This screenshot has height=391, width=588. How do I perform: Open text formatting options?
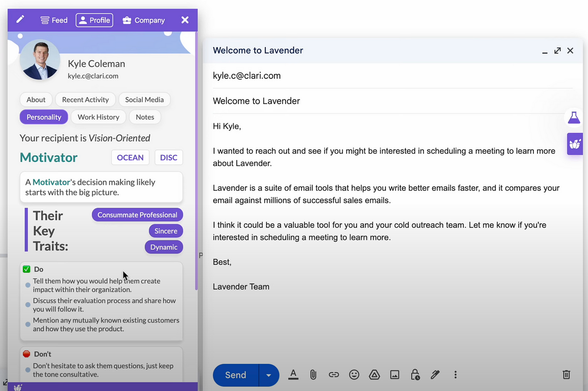(x=293, y=375)
